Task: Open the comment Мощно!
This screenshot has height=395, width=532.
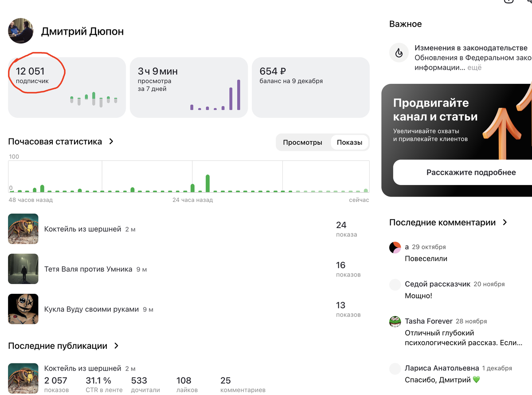Action: point(418,296)
